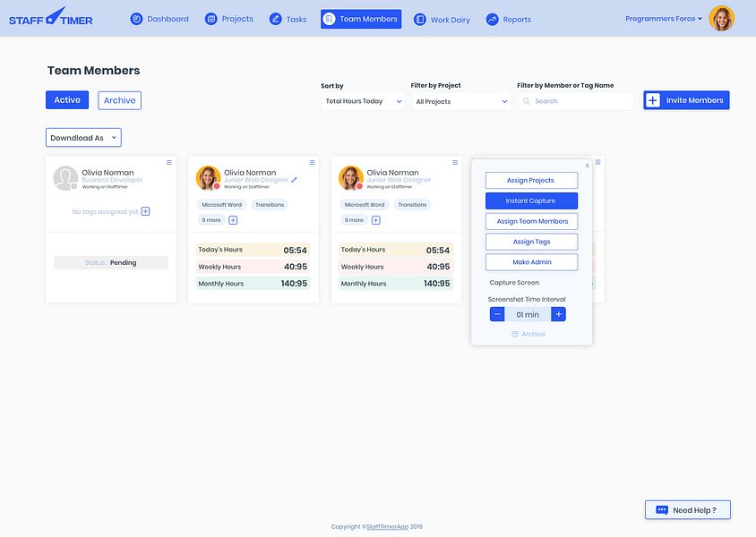
Task: Click the 01 min interval value
Action: tap(528, 314)
